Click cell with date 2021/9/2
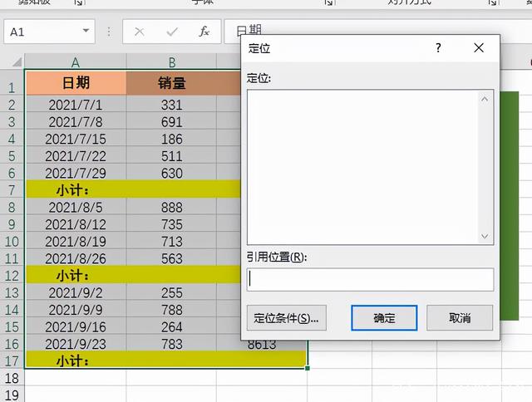Image resolution: width=532 pixels, height=402 pixels. click(76, 292)
